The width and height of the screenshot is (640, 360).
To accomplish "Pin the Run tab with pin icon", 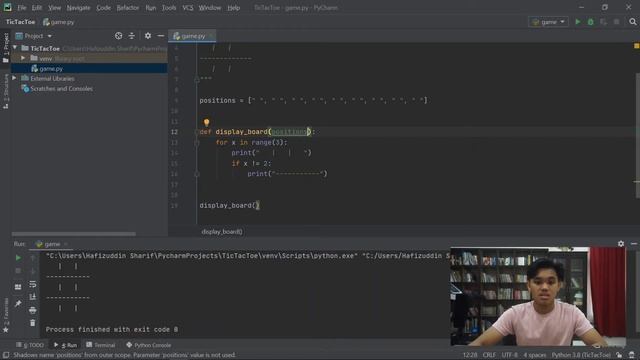I will click(x=18, y=303).
